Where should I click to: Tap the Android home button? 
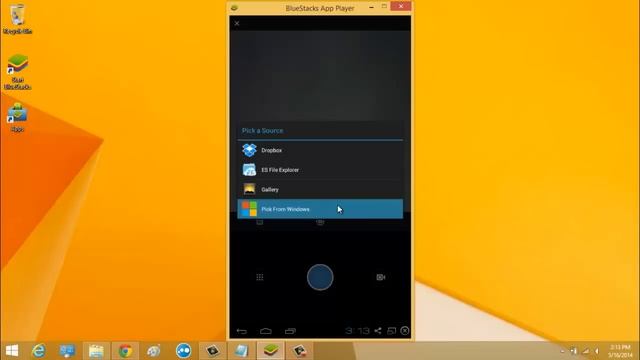(266, 331)
